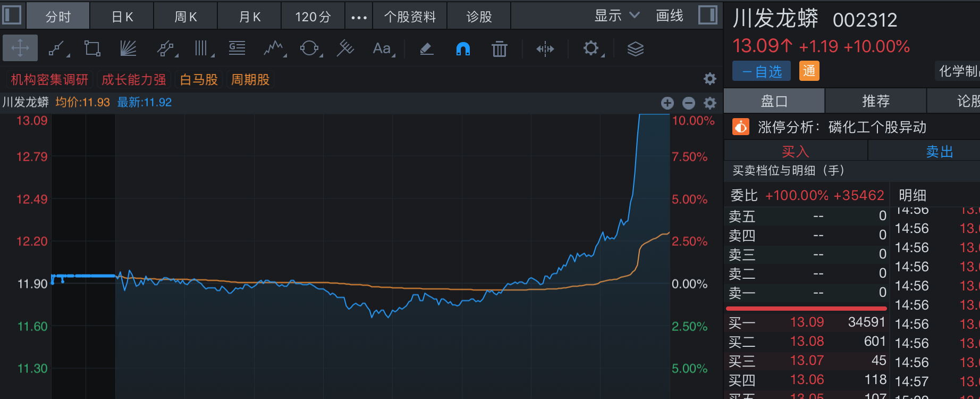Click the 卖出 sell button
Image resolution: width=980 pixels, height=399 pixels.
point(939,152)
